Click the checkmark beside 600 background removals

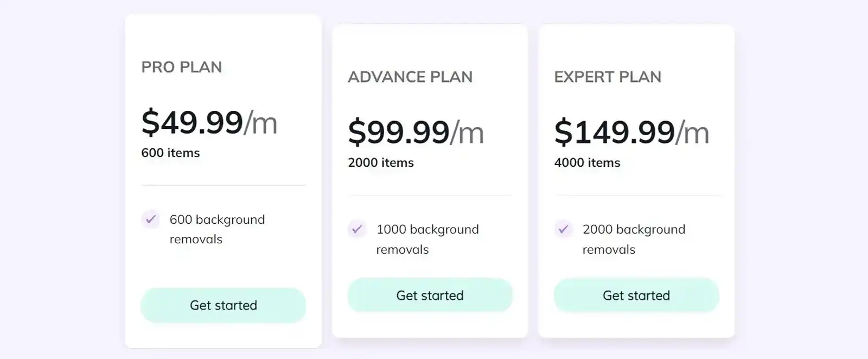[150, 220]
